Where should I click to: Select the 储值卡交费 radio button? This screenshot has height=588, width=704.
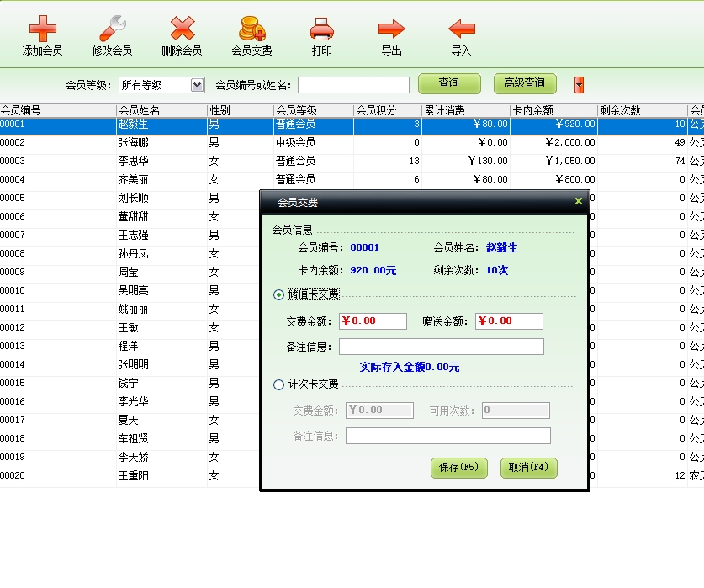(279, 294)
